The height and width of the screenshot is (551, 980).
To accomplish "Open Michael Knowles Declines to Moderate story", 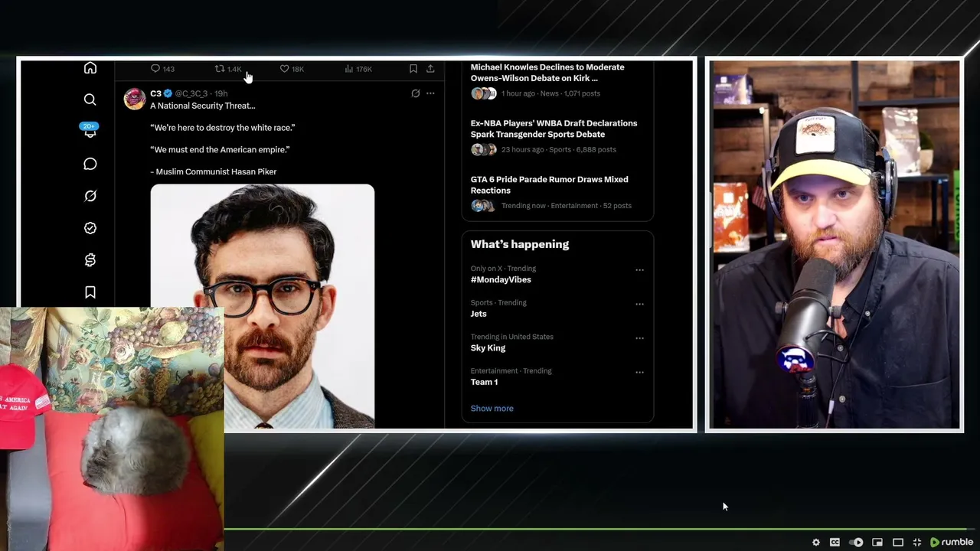I will (x=557, y=80).
